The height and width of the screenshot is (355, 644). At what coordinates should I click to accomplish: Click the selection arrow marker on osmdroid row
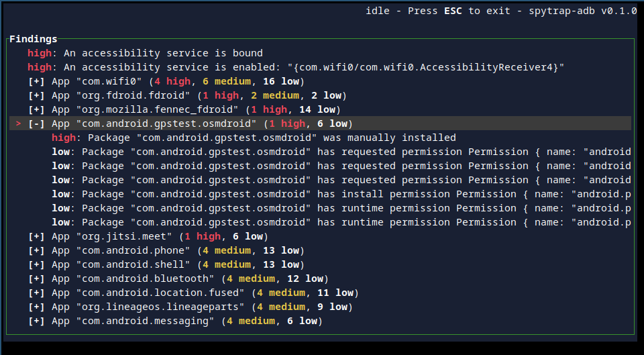click(18, 123)
